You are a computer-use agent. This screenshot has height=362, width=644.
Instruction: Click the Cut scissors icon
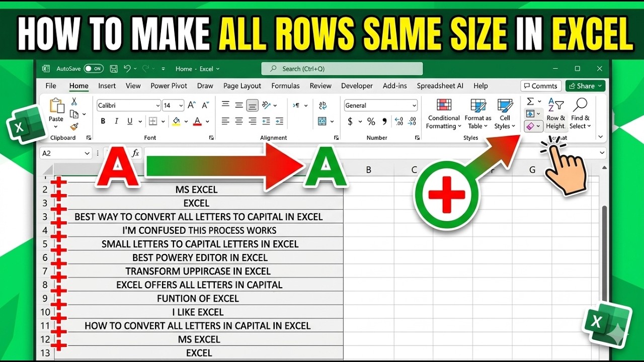pyautogui.click(x=74, y=102)
